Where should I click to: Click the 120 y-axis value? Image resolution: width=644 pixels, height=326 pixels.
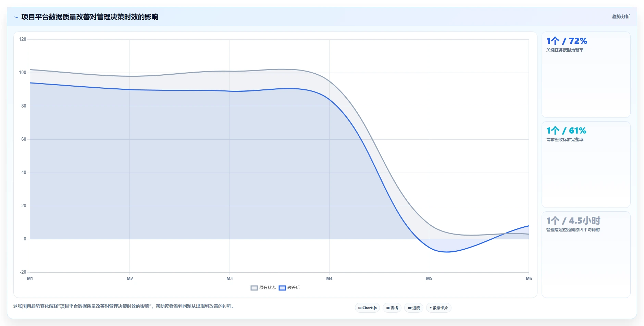point(23,39)
